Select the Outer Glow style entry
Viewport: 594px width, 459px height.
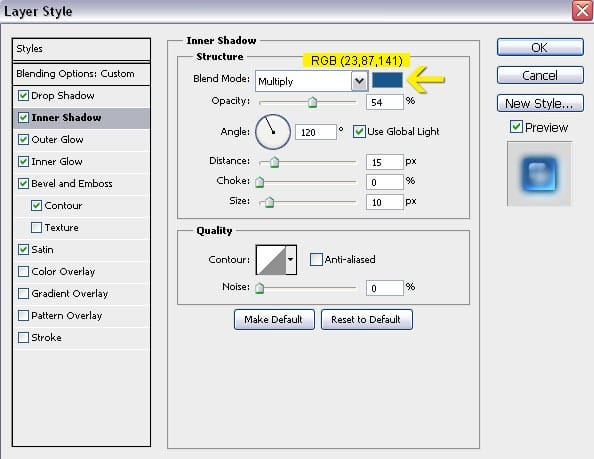58,139
